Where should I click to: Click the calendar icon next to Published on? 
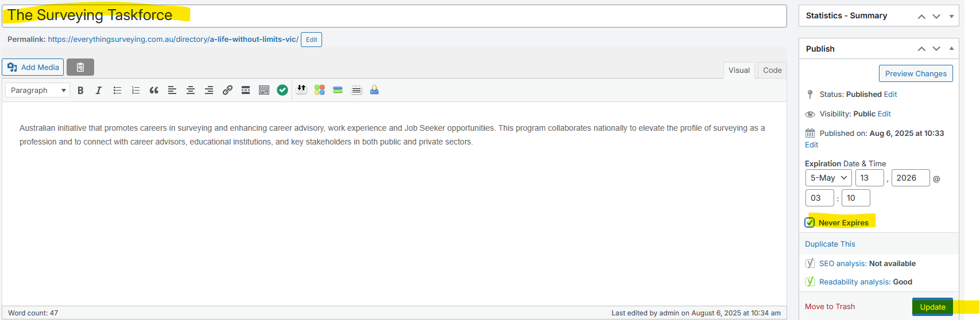pyautogui.click(x=810, y=133)
